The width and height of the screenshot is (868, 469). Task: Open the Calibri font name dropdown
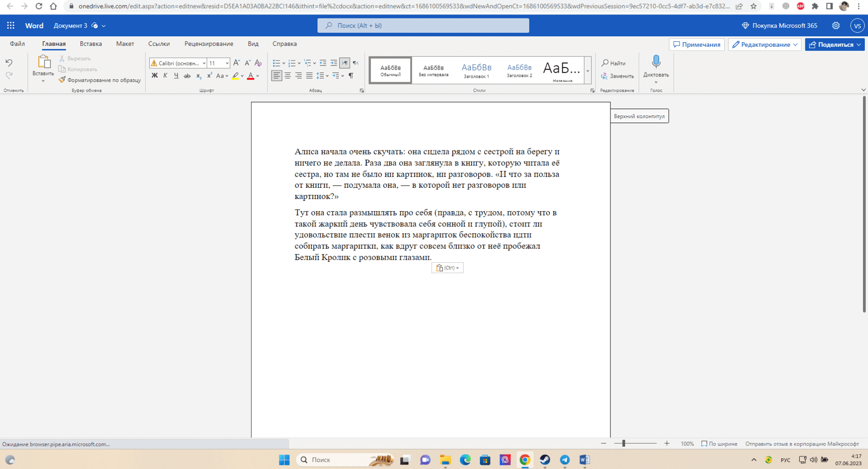pos(178,63)
